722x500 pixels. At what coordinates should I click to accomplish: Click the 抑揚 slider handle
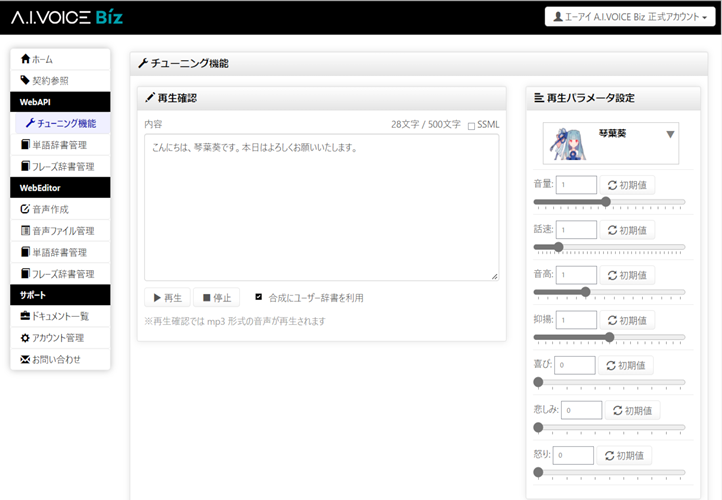tap(610, 337)
